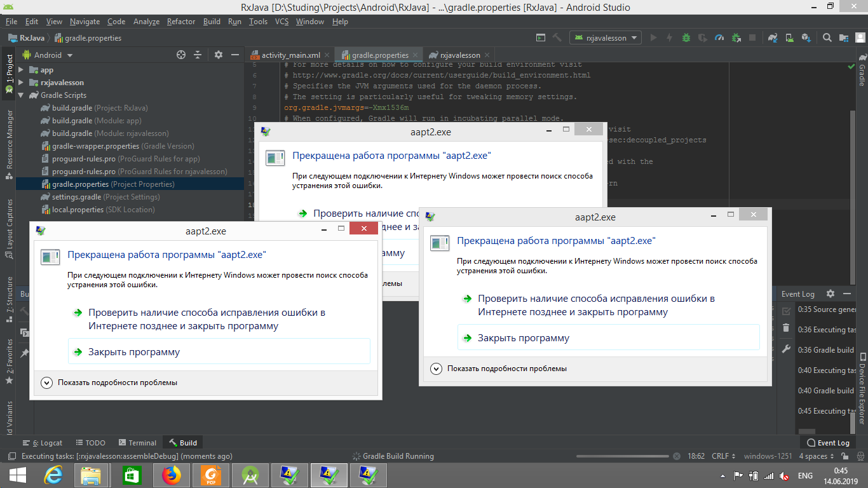Collapse all in the Project panel
Viewport: 868px width, 488px height.
coord(198,55)
